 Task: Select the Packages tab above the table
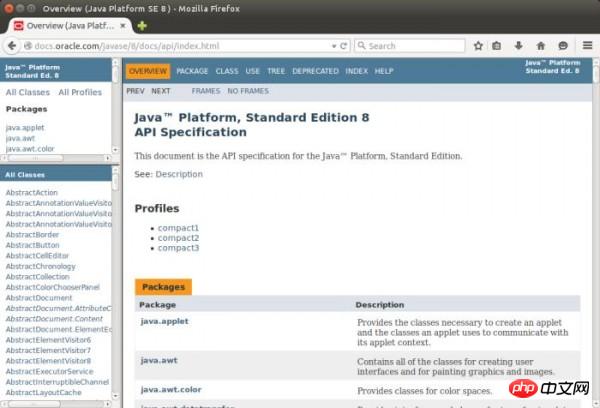pos(163,287)
